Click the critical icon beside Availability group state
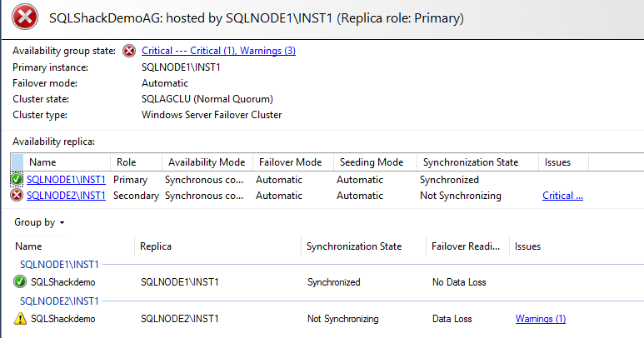The image size is (644, 338). 129,51
